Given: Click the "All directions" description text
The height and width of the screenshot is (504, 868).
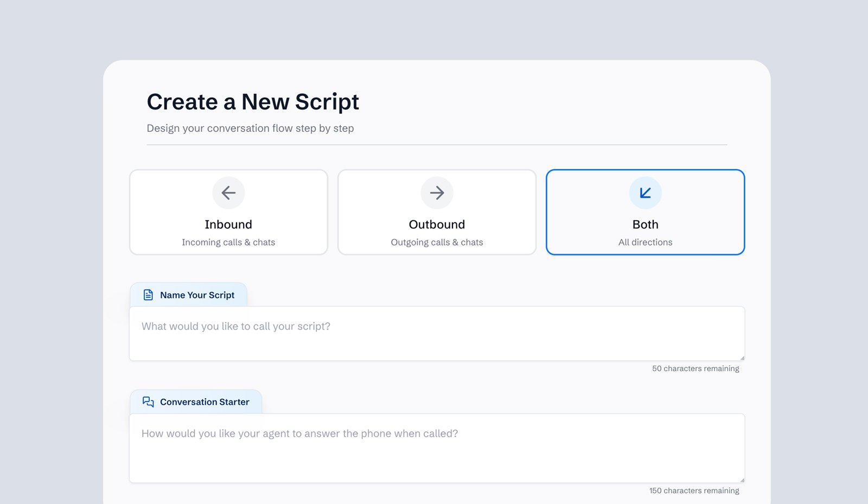Looking at the screenshot, I should click(645, 243).
